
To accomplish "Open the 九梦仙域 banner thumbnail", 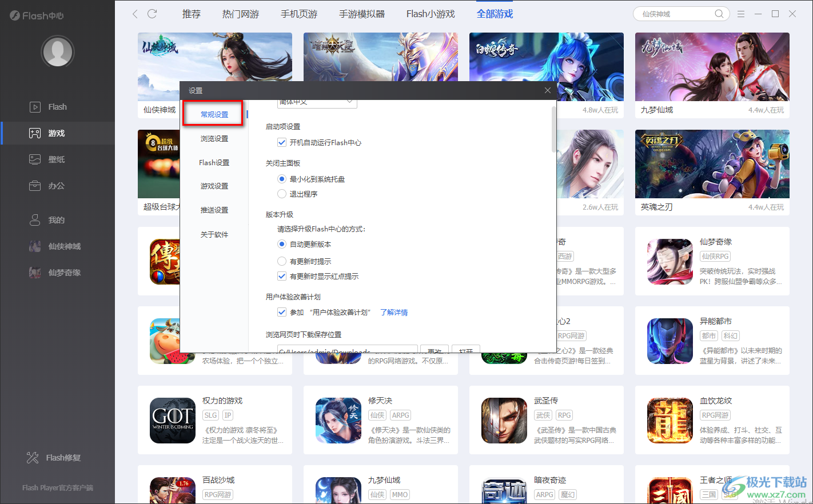I will (712, 67).
